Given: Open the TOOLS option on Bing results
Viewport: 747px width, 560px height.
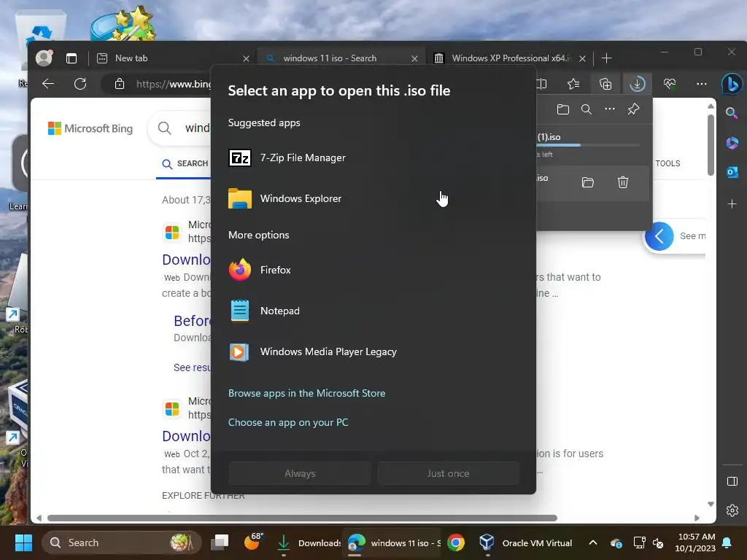Looking at the screenshot, I should pos(667,163).
